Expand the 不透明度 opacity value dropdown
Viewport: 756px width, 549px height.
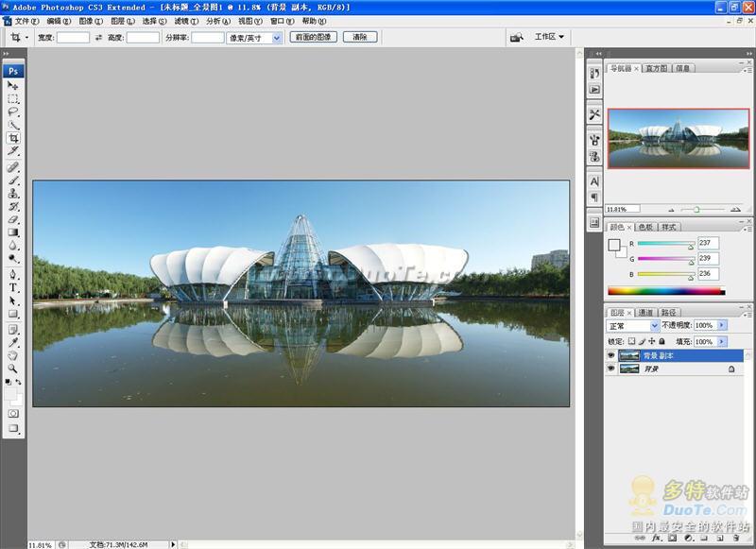pyautogui.click(x=721, y=325)
